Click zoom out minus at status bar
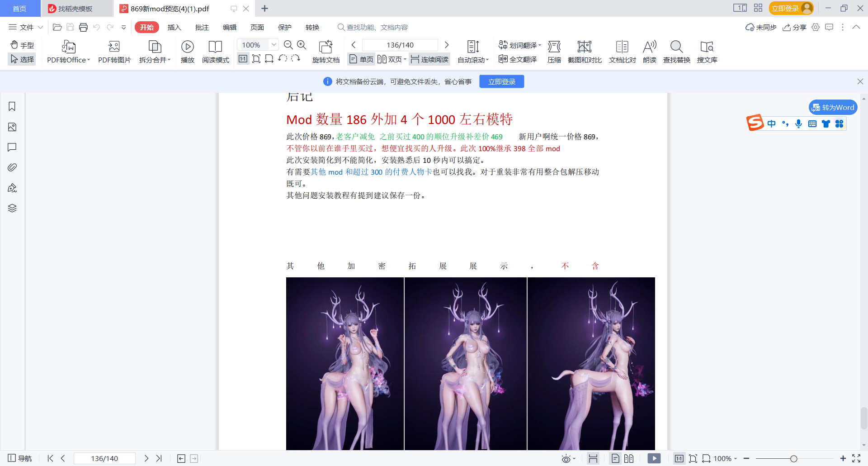Screen dimensions: 868x466 746,459
